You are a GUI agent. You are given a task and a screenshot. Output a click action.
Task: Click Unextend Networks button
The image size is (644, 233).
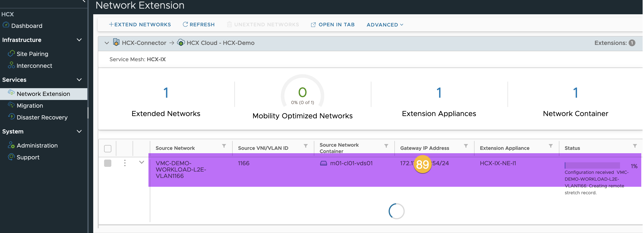point(263,24)
